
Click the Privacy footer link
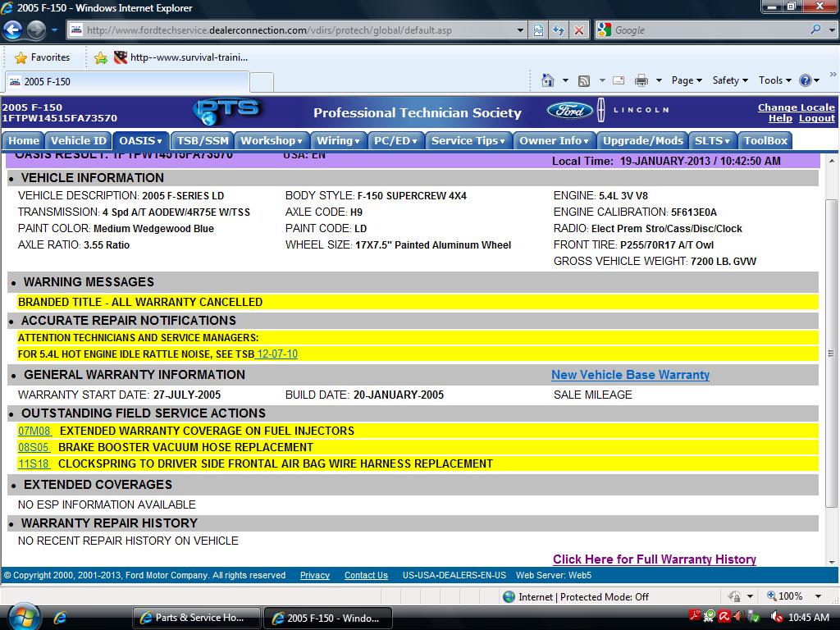[314, 575]
